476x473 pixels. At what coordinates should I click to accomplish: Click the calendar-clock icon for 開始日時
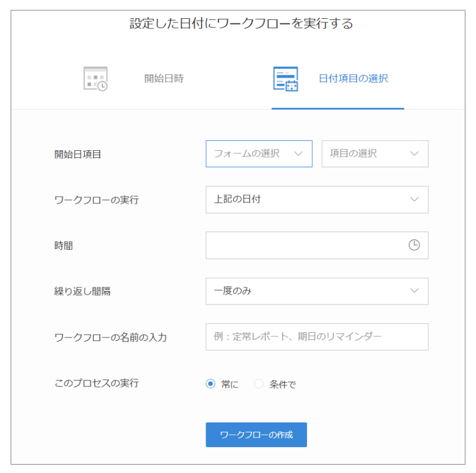click(x=95, y=78)
